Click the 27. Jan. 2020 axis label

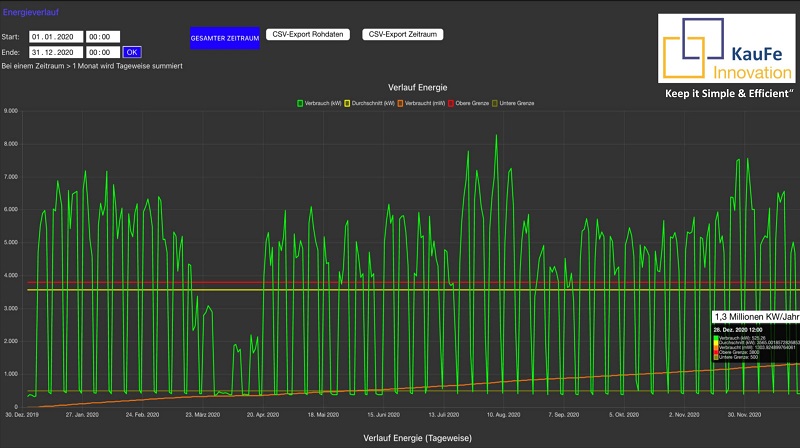(83, 413)
